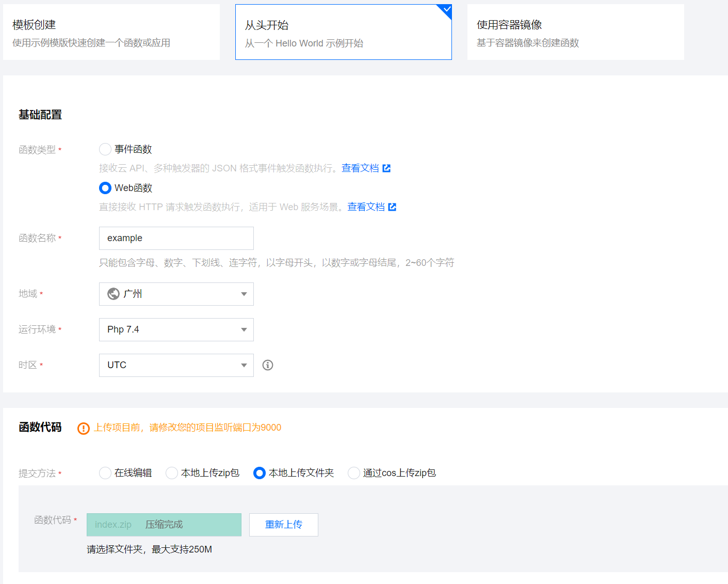This screenshot has height=584, width=728.
Task: Click the globe icon inside the region selector
Action: (112, 294)
